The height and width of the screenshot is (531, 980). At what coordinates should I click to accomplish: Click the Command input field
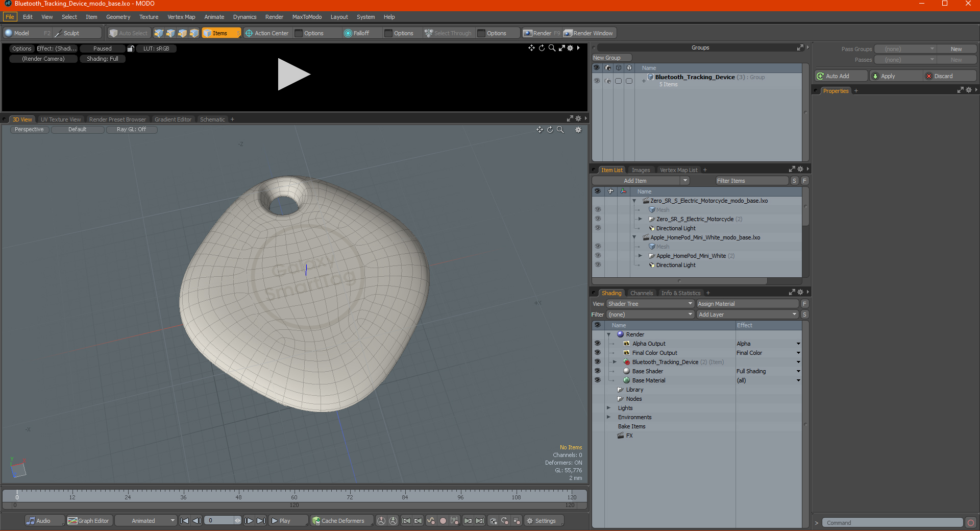coord(892,523)
